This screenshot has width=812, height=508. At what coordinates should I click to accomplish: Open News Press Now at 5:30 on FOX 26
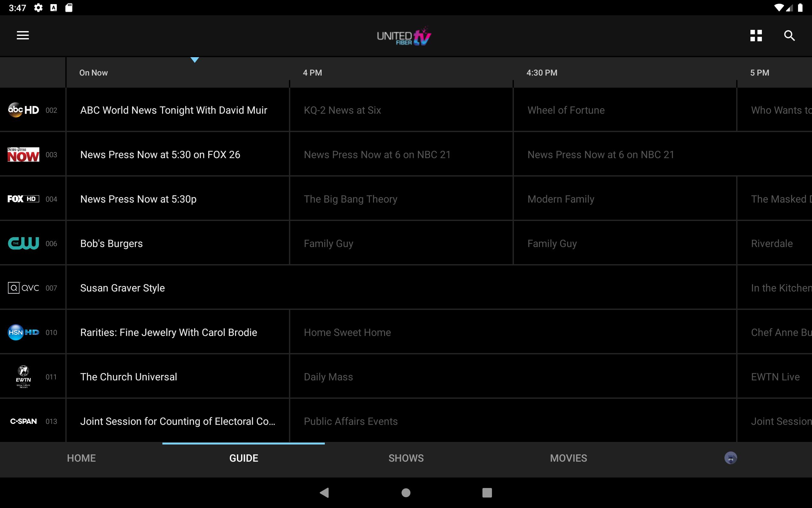pyautogui.click(x=178, y=155)
